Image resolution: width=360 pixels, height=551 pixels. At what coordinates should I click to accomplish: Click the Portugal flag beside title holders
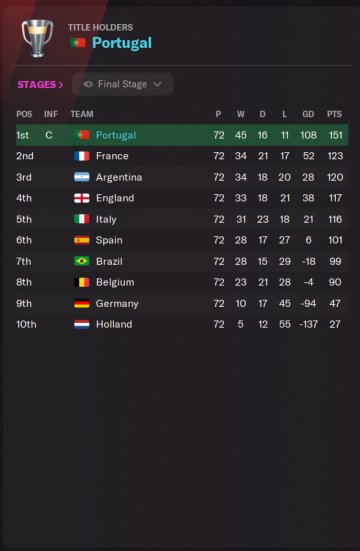78,43
